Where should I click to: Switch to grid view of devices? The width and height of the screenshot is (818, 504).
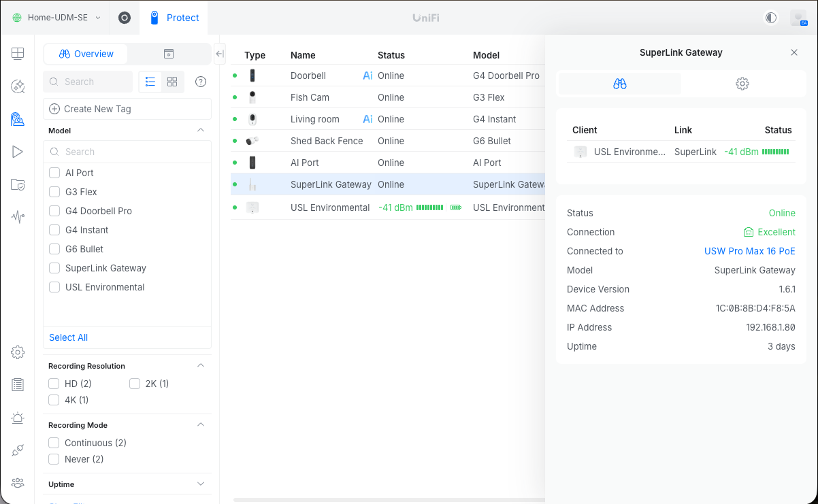pos(172,82)
